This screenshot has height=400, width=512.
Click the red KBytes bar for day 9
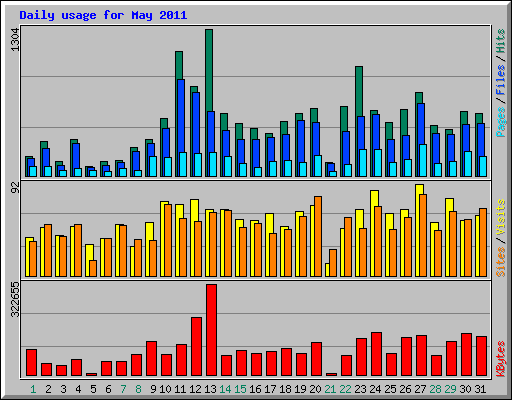point(151,359)
